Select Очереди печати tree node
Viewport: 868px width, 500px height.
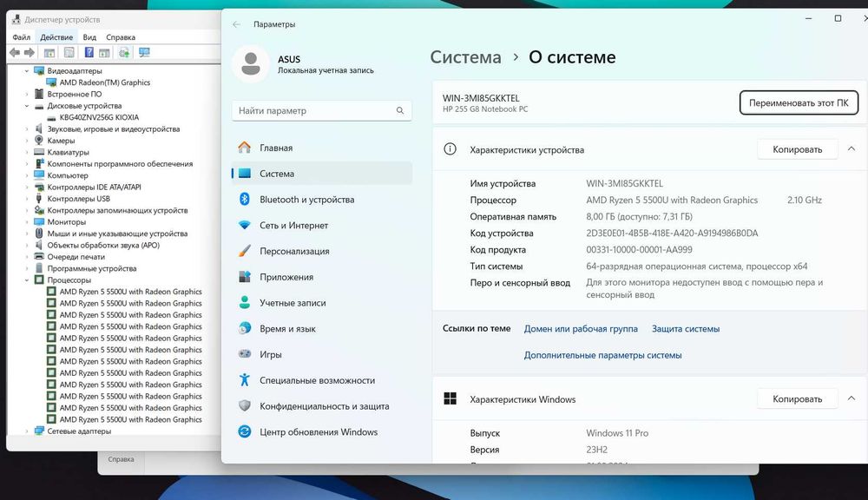[76, 257]
